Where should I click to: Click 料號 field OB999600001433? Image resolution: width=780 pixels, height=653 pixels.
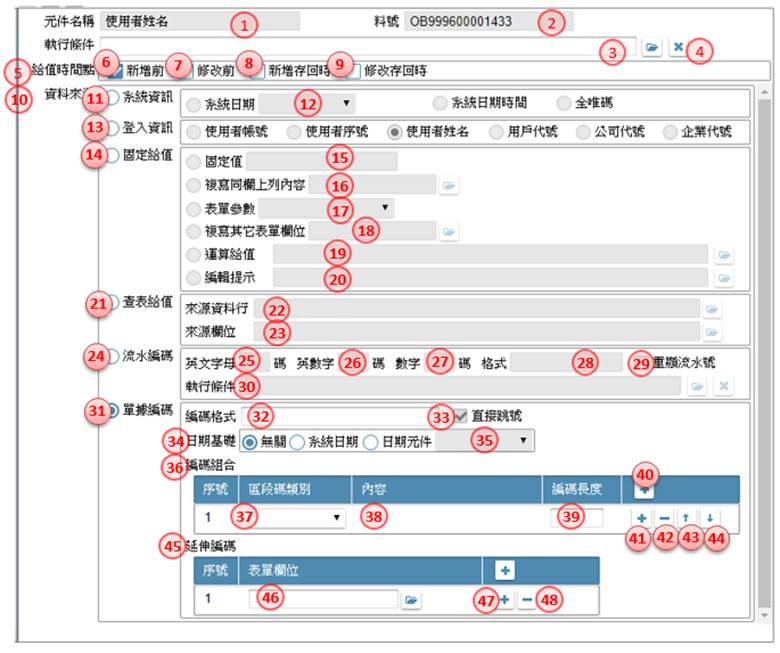coord(488,21)
